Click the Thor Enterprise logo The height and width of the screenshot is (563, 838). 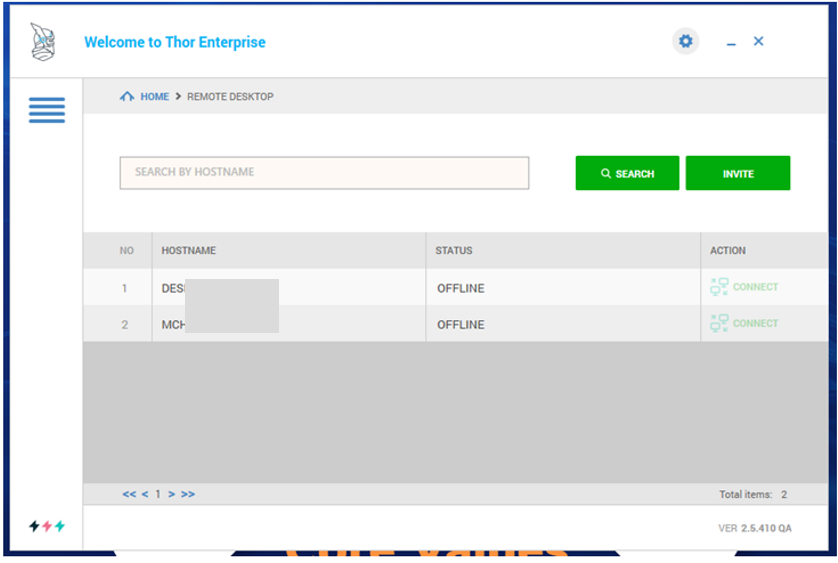[42, 42]
